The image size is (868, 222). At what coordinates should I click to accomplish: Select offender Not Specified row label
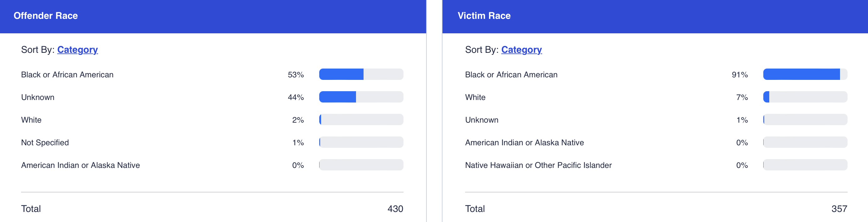(45, 142)
